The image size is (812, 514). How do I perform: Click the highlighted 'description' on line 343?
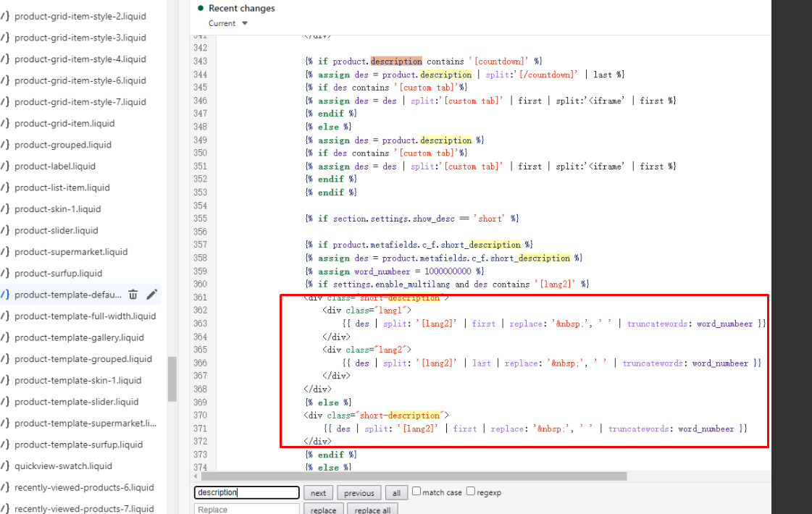[x=396, y=61]
